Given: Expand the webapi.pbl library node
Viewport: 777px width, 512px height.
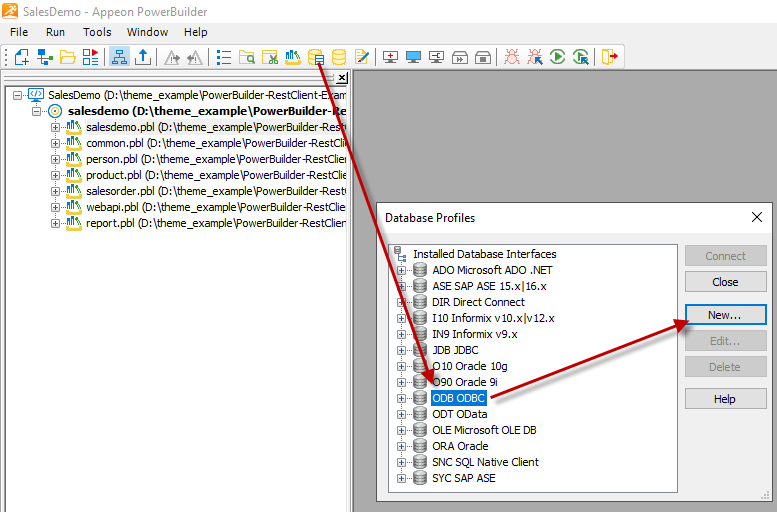Looking at the screenshot, I should pos(55,207).
